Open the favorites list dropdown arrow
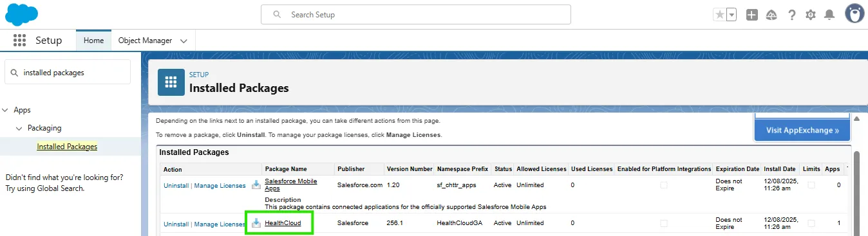The width and height of the screenshot is (868, 236). point(731,15)
